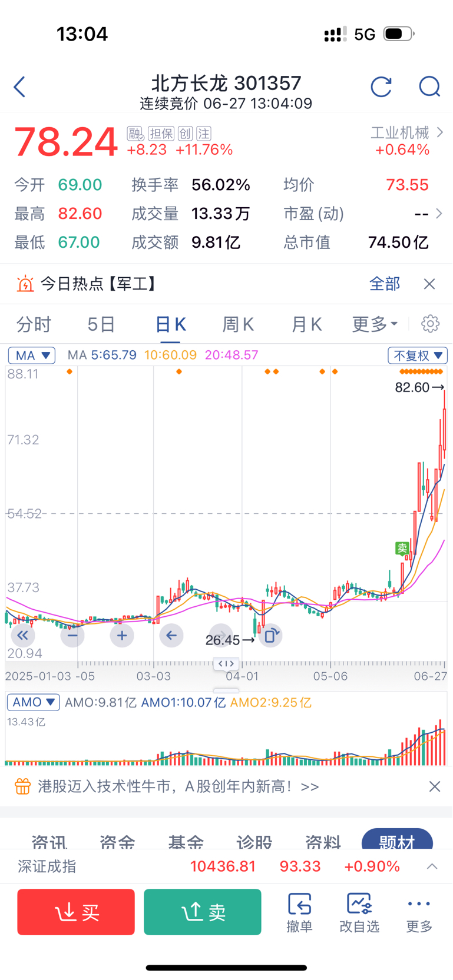The height and width of the screenshot is (980, 453).
Task: Zoom in chart with plus icon
Action: (x=122, y=636)
